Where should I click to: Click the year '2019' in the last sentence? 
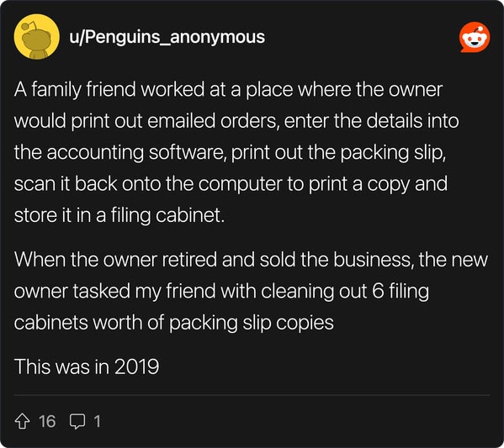(136, 366)
